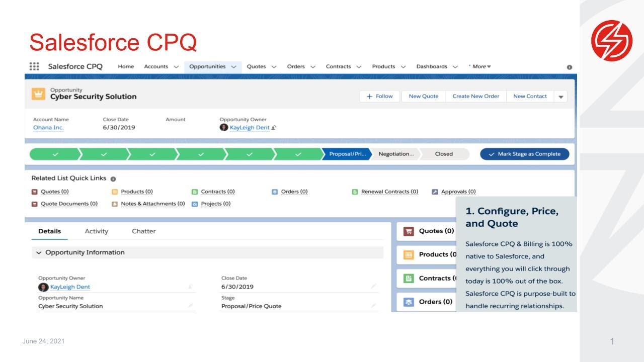Click the KayLeigh Dent avatar in the header

(x=224, y=128)
